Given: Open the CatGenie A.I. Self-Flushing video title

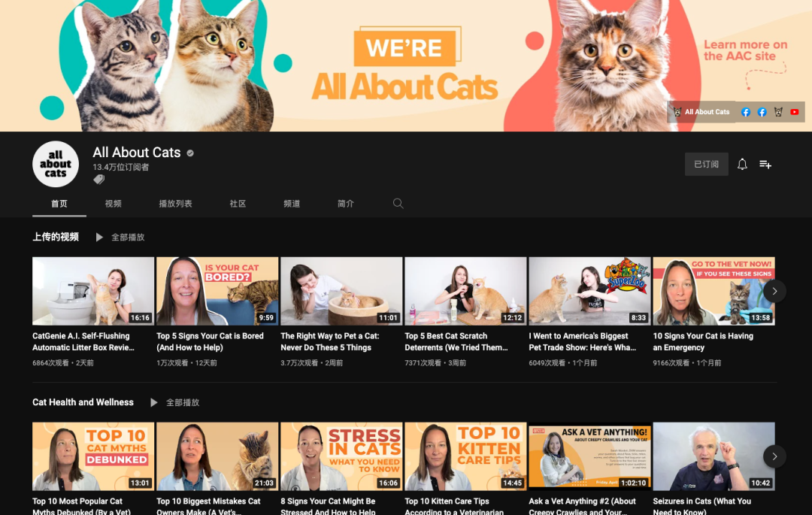Looking at the screenshot, I should (83, 341).
